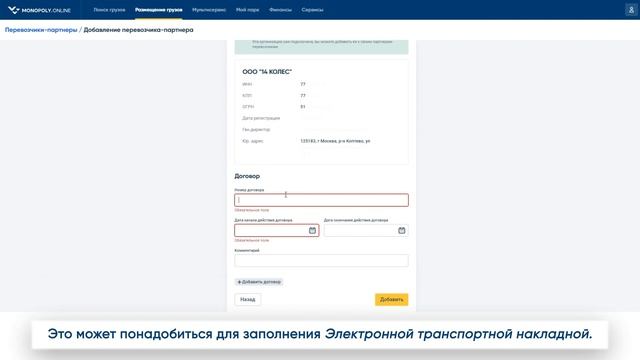Image resolution: width=640 pixels, height=360 pixels.
Task: Open the Мой парк menu
Action: coord(248,10)
